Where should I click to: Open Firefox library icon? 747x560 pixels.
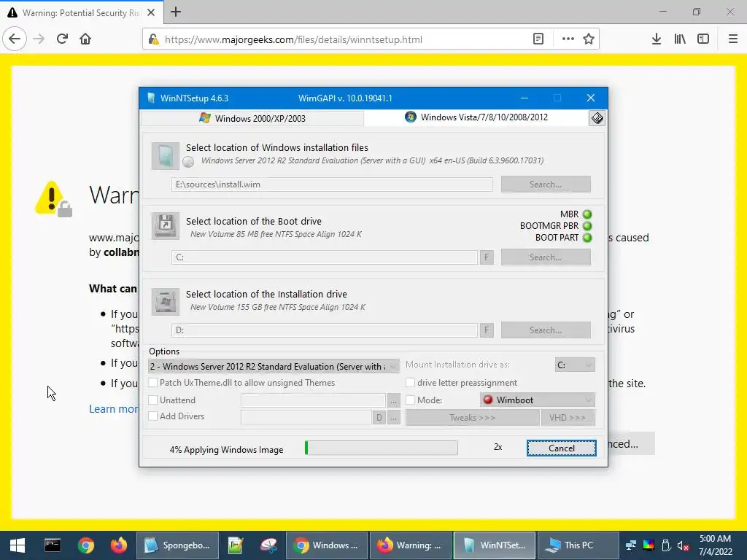click(x=680, y=39)
